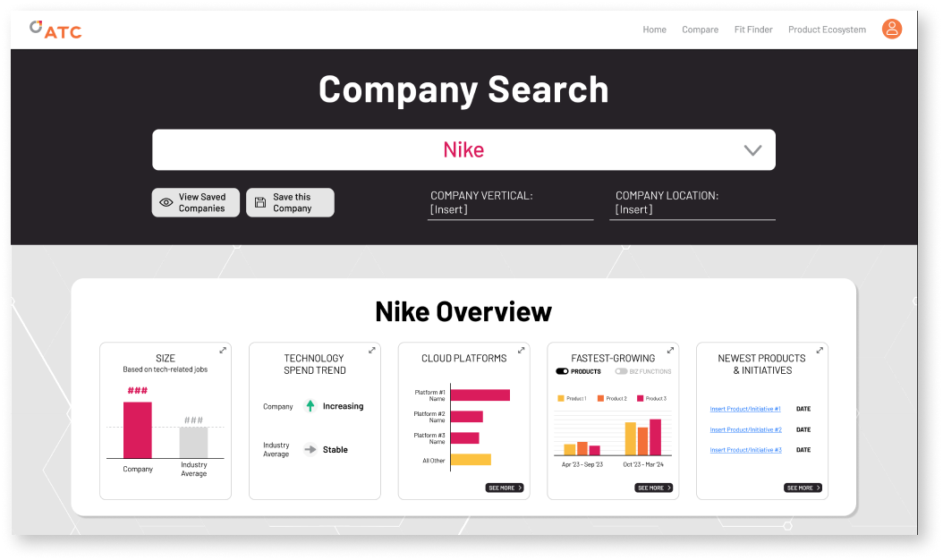The width and height of the screenshot is (943, 560).
Task: Click the Platform #2 Name bar
Action: pyautogui.click(x=467, y=417)
